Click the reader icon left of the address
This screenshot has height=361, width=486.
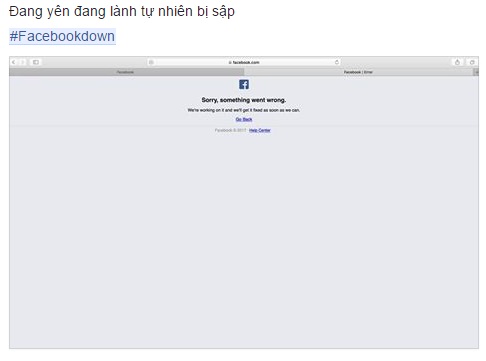coord(151,62)
